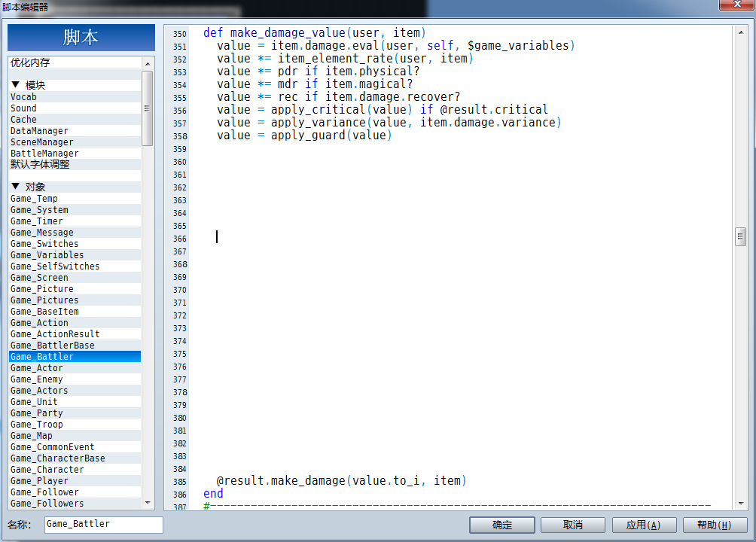Open the Game_Actor script
This screenshot has width=756, height=542.
coord(75,368)
